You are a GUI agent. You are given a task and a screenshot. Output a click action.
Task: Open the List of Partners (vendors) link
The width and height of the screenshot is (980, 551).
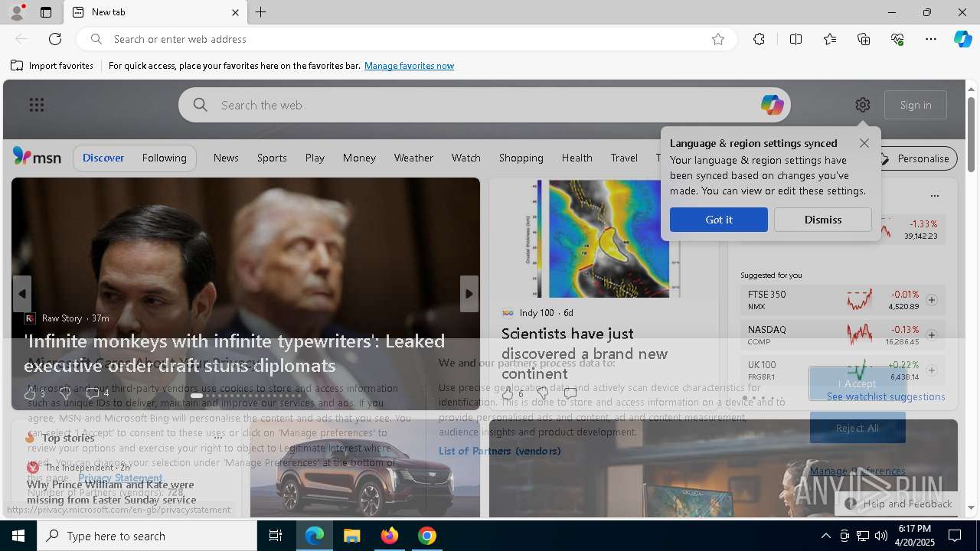point(499,451)
